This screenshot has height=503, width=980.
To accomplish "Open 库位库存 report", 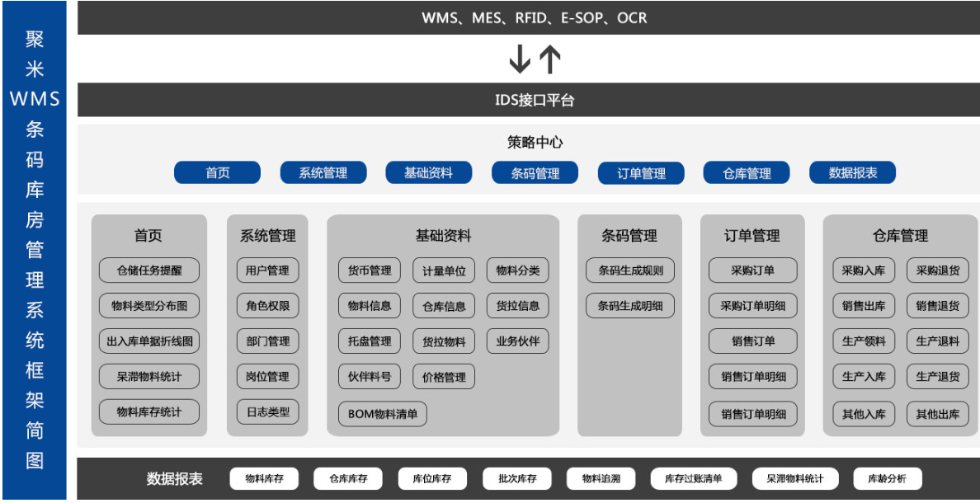I will tap(432, 479).
